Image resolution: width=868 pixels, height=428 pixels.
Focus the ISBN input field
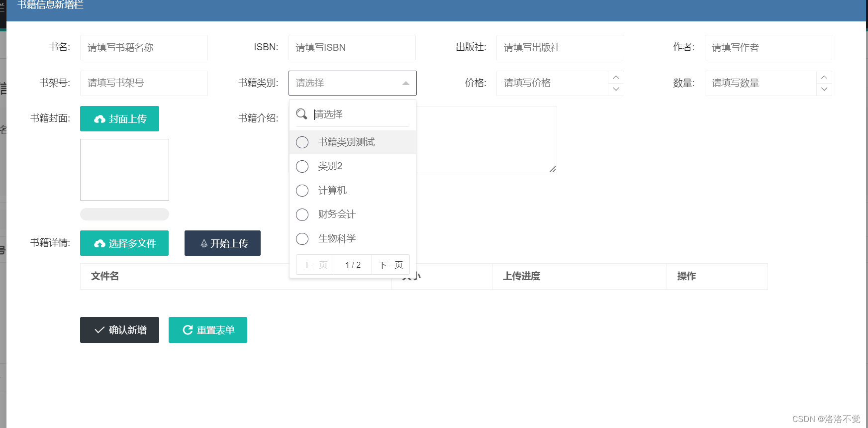pos(352,47)
